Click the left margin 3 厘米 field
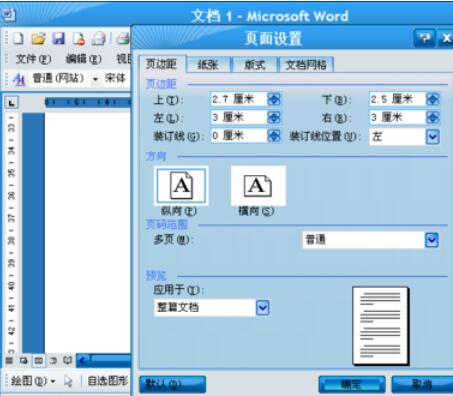Viewport: 453px width, 396px height. point(239,117)
